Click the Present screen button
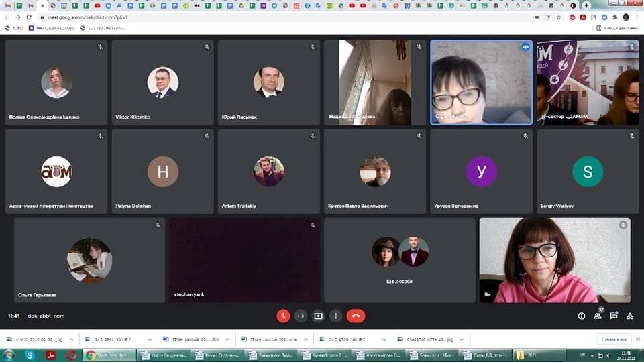 [x=318, y=316]
